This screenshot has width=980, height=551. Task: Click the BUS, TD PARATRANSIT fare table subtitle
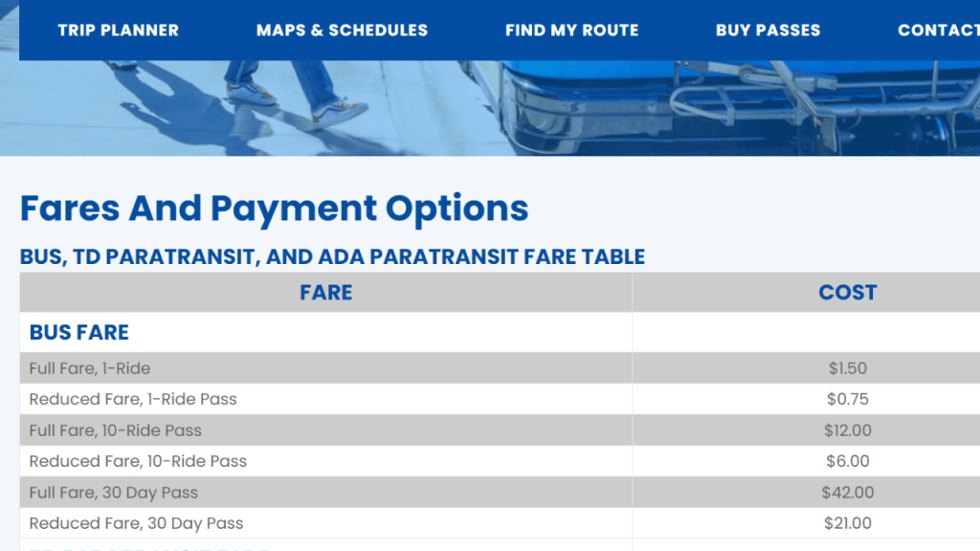[x=332, y=256]
